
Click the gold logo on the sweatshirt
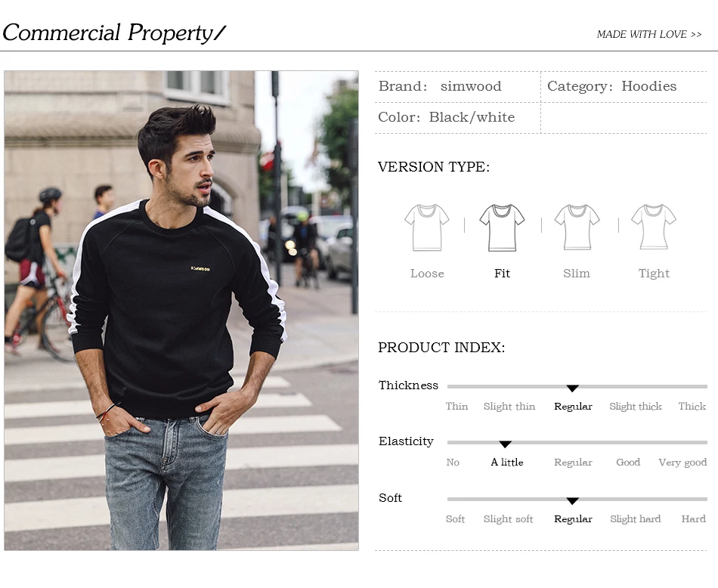[x=200, y=269]
